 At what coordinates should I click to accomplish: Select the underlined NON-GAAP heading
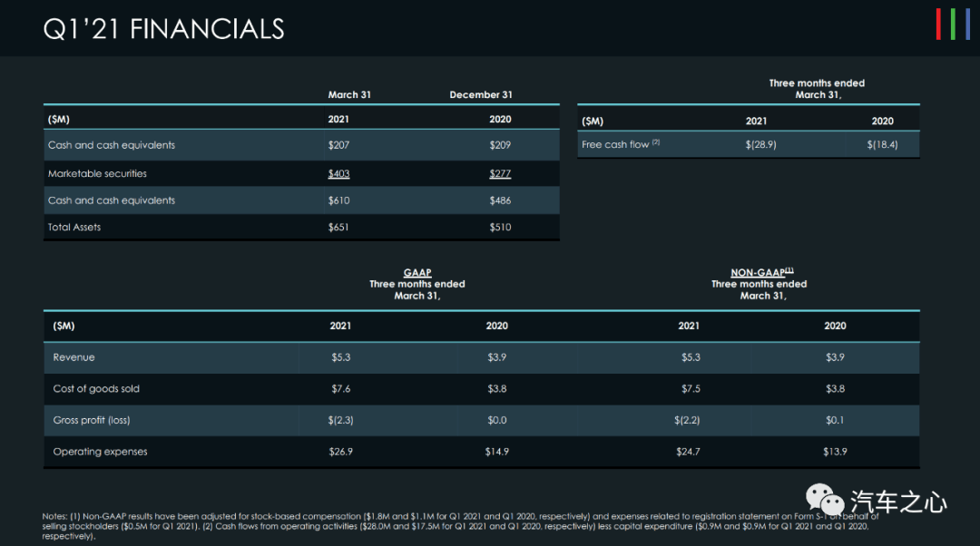coord(762,272)
